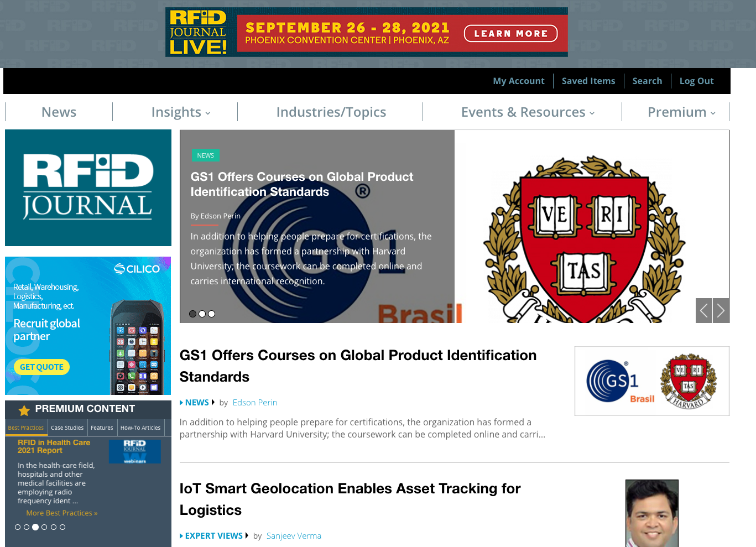Select second carousel dot in hero slider

click(x=202, y=314)
